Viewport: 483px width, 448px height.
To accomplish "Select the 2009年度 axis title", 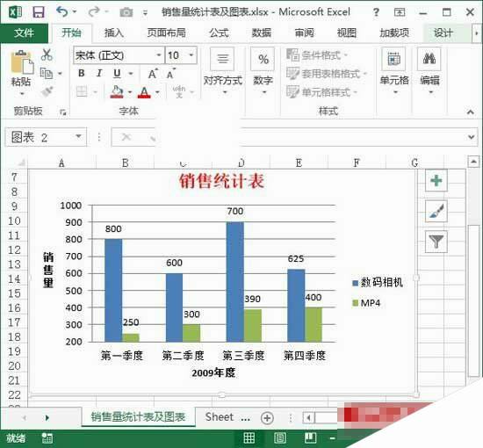I will (213, 372).
